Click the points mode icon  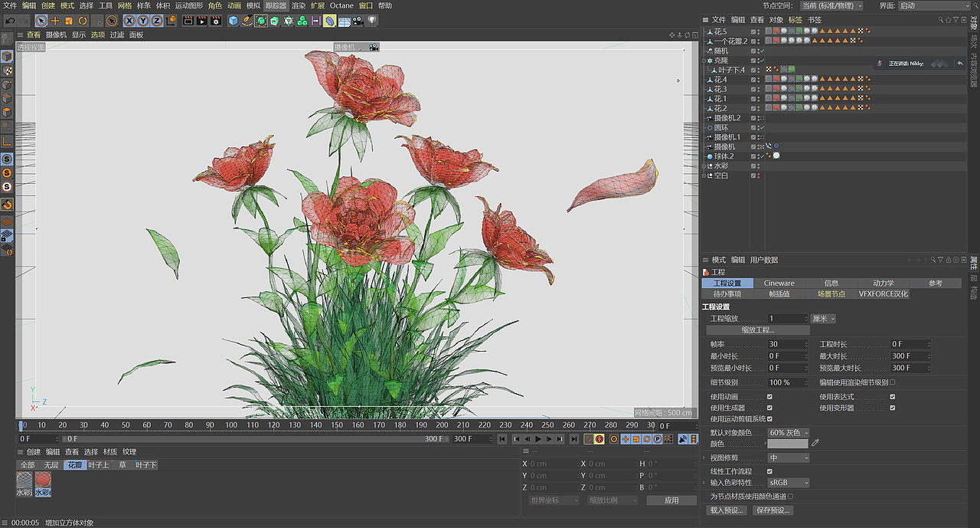pyautogui.click(x=6, y=85)
